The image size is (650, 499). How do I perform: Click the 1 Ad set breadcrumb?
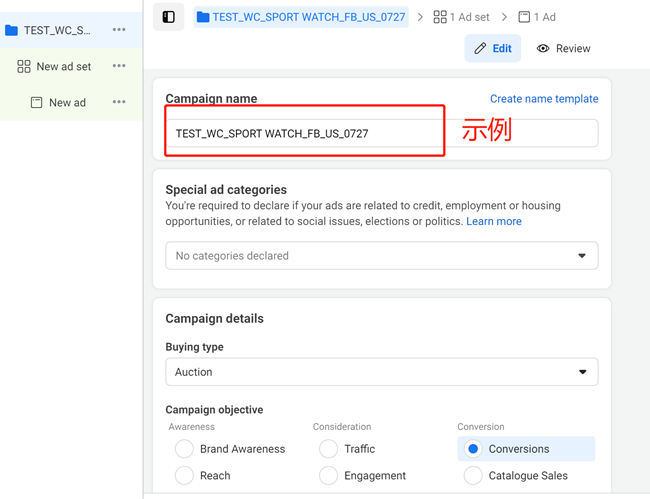[x=461, y=17]
